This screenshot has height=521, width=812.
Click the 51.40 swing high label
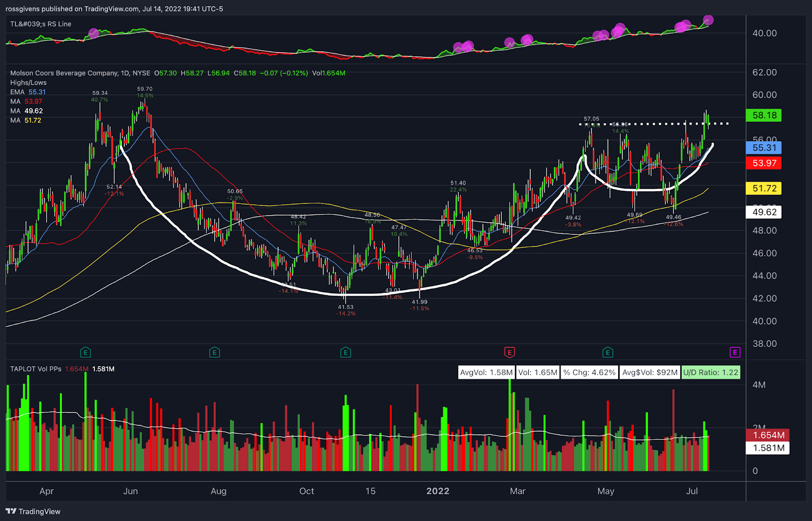[x=458, y=183]
